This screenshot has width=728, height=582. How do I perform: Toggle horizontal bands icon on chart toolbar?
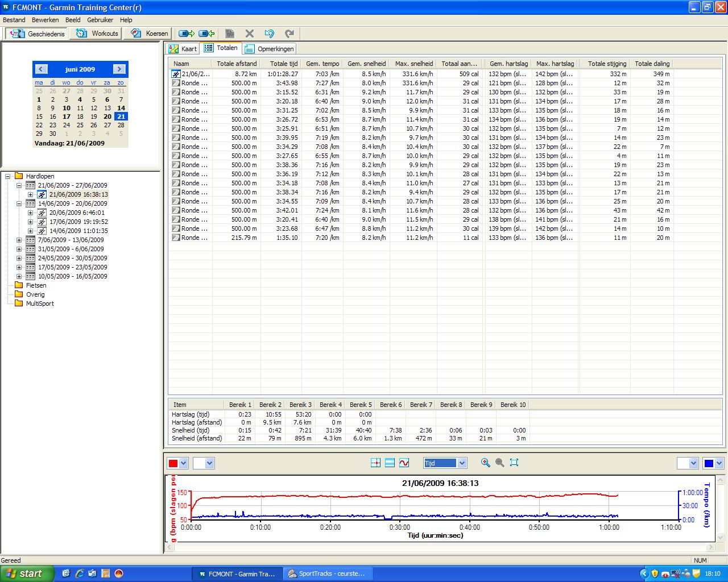390,463
